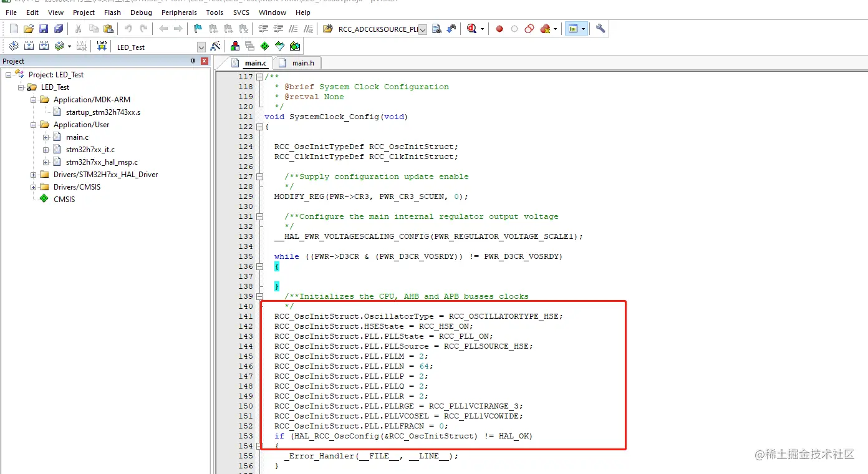Download code to flash with LOAD icon
This screenshot has height=474, width=868.
(102, 46)
